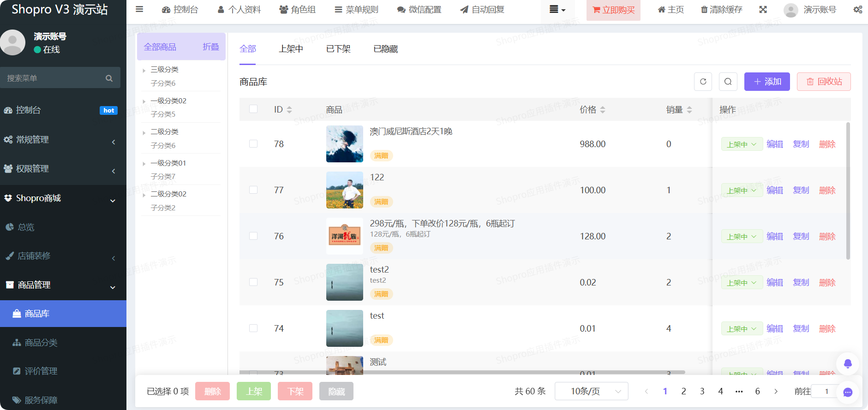Sort by 销量 column arrows
The width and height of the screenshot is (868, 410).
pyautogui.click(x=689, y=110)
